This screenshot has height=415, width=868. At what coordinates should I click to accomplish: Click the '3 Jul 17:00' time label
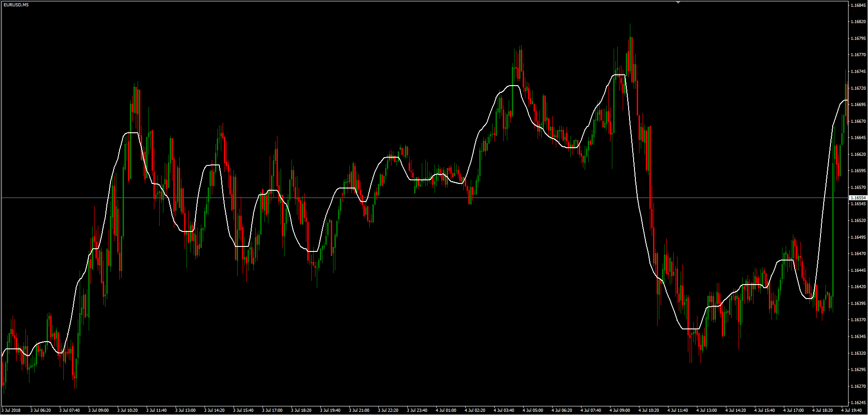272,410
